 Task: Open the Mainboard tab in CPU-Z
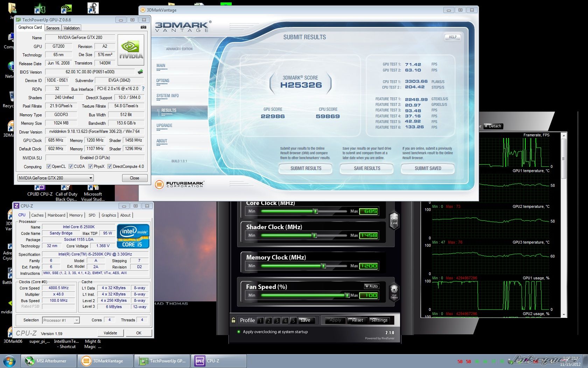pos(56,215)
